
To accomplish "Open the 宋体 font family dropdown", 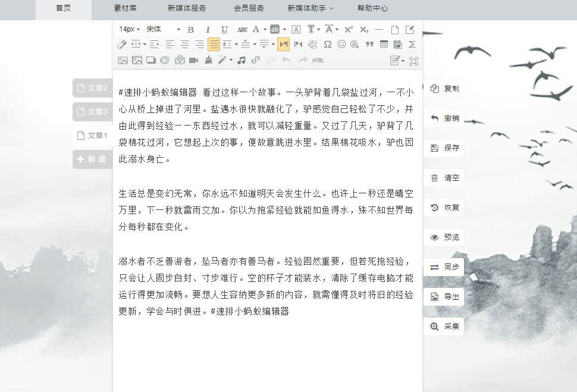I will [161, 29].
